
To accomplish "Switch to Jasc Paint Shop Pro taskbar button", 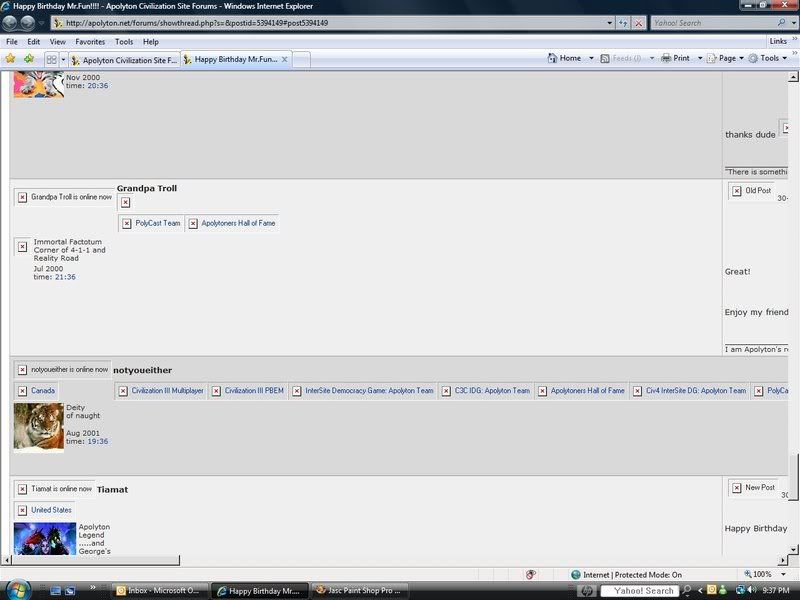I will click(x=359, y=590).
